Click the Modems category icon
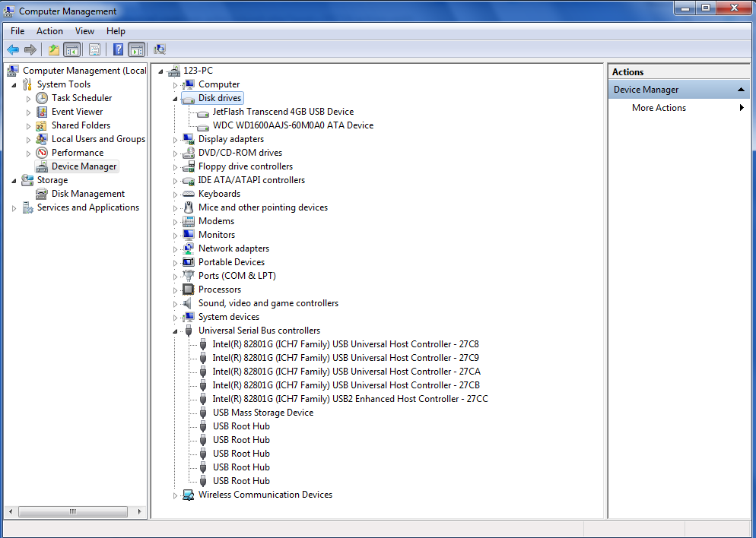Viewport: 756px width, 538px height. tap(189, 221)
